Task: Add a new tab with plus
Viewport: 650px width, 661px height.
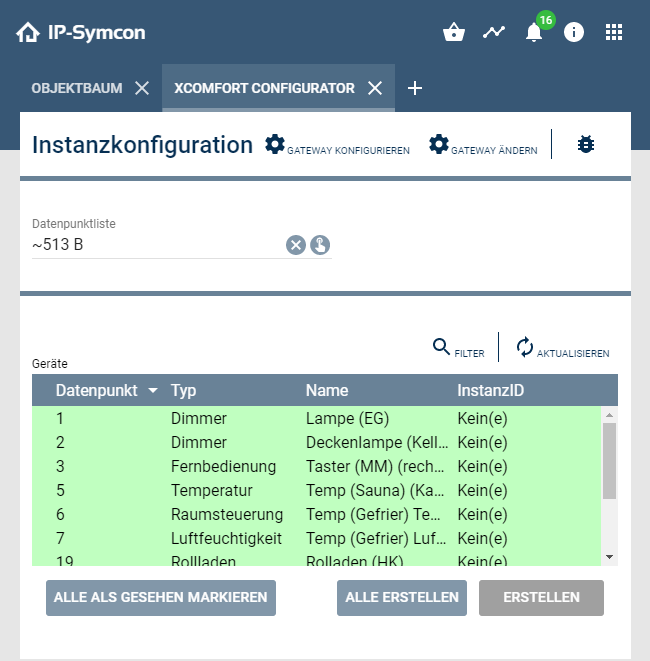Action: [415, 88]
